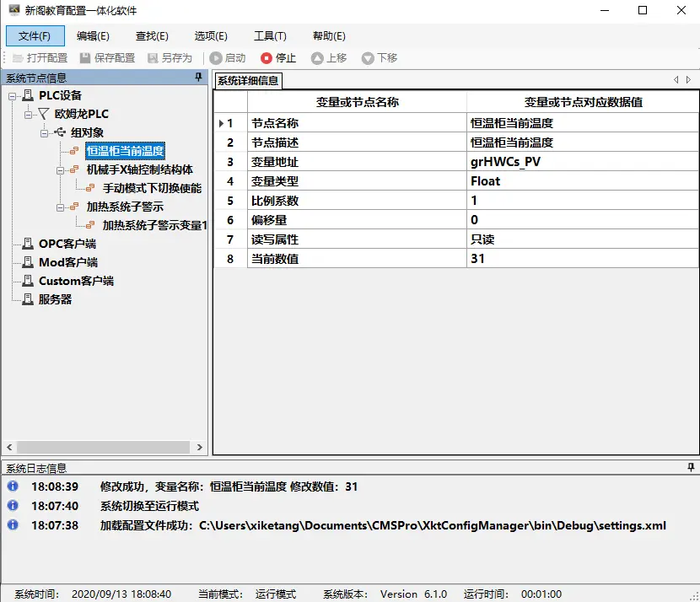
Task: Select the 系统详细信息 tab
Action: [x=248, y=81]
